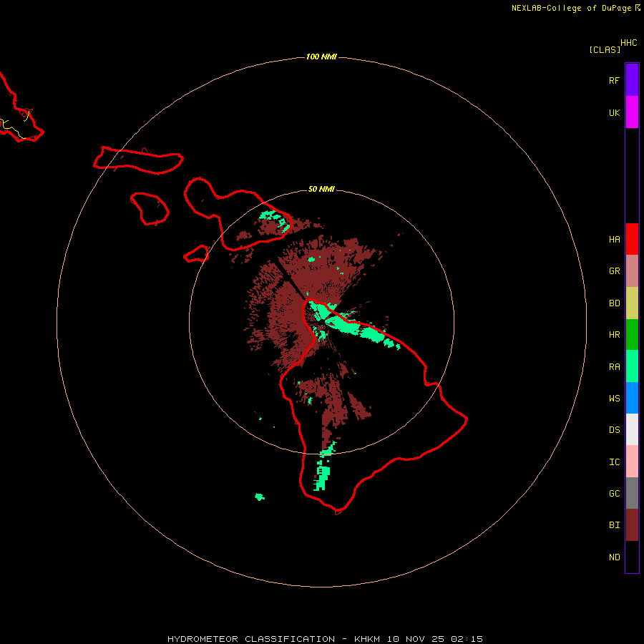Click the BD legend label
Image resolution: width=644 pixels, height=644 pixels.
tap(614, 303)
